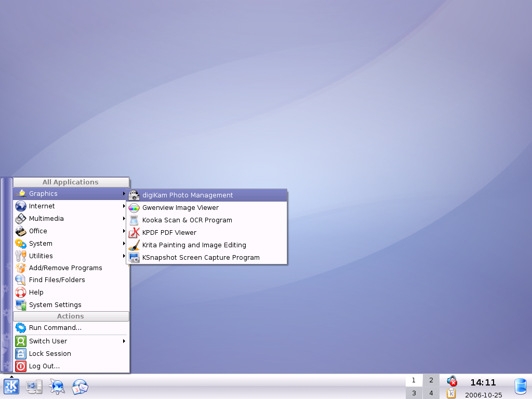This screenshot has width=532, height=399.
Task: Start KSnapshot Screen Capture Program
Action: pos(207,258)
